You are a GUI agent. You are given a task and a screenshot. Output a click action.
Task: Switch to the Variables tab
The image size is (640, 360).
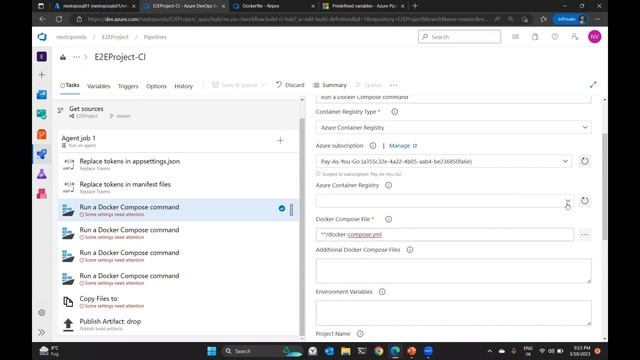pyautogui.click(x=98, y=86)
